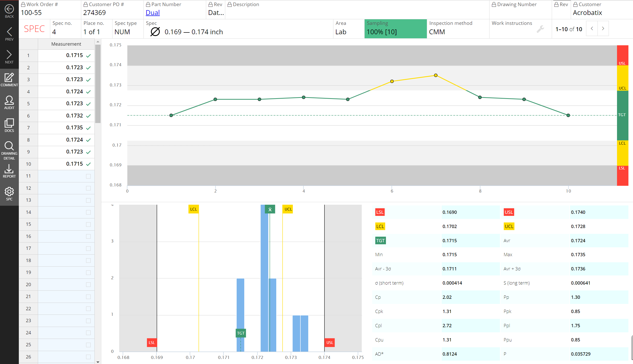633x364 pixels.
Task: Click the previous page chevron beside 1–10 of 10
Action: 592,29
